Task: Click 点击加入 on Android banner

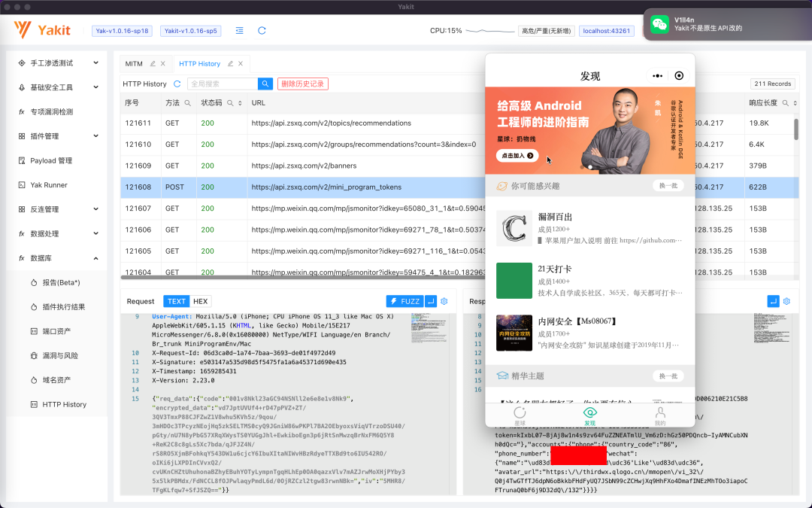Action: (517, 156)
